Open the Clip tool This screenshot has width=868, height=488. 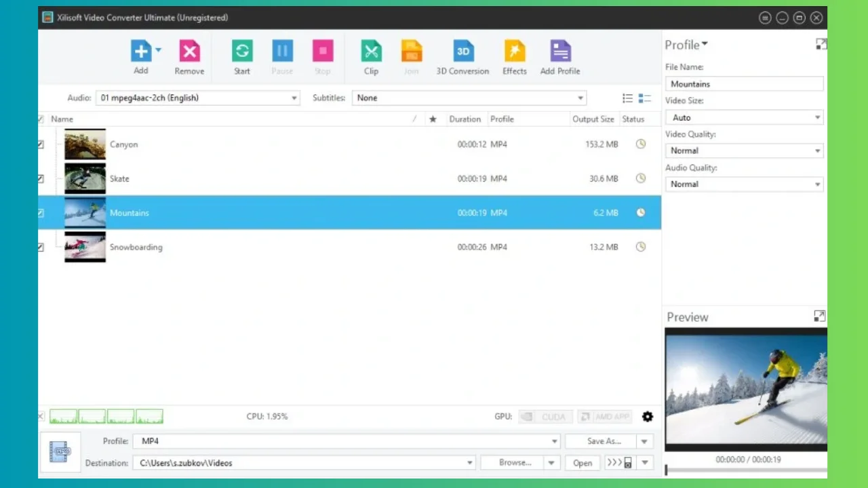click(371, 51)
